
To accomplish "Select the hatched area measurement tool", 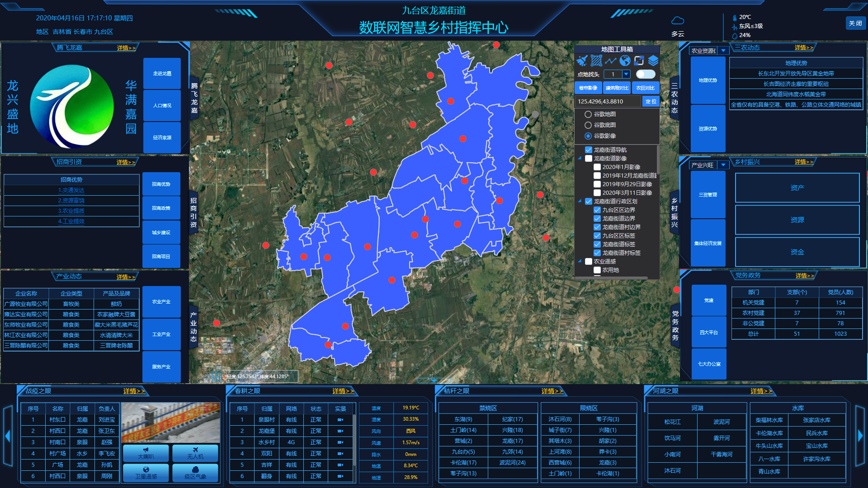I will (596, 61).
